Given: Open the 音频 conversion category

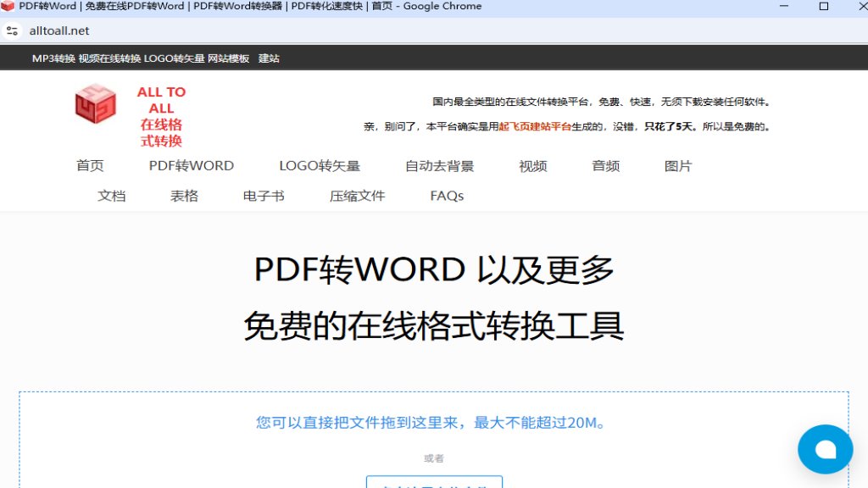Looking at the screenshot, I should (x=605, y=166).
